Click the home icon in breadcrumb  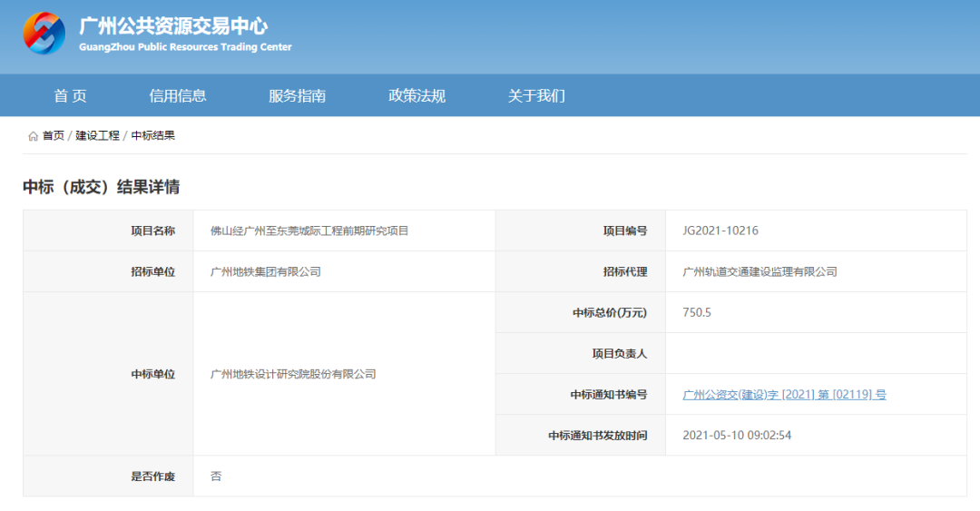(33, 136)
